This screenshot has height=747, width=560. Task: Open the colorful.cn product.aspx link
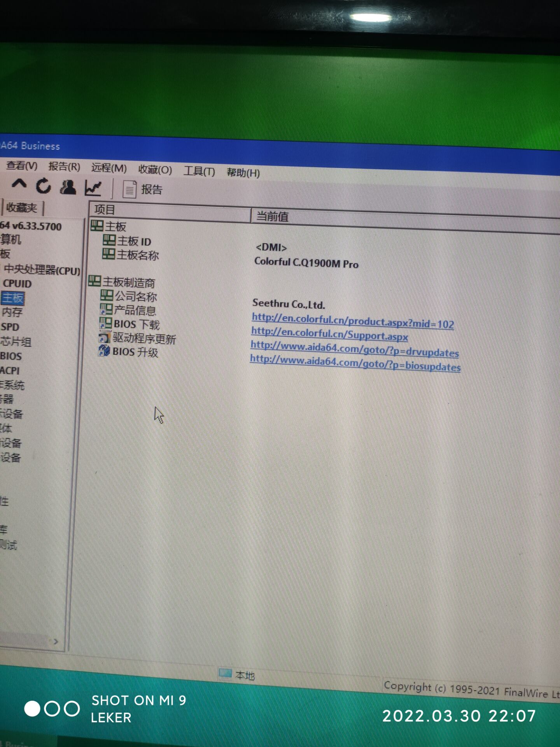(353, 321)
